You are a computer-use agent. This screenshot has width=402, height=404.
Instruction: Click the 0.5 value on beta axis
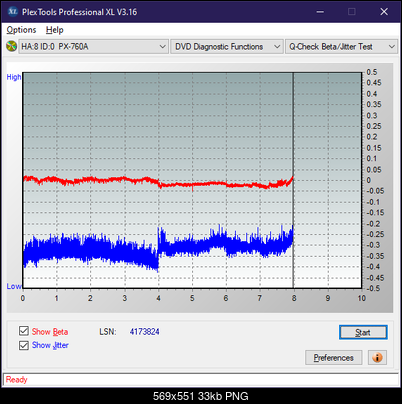(x=372, y=72)
